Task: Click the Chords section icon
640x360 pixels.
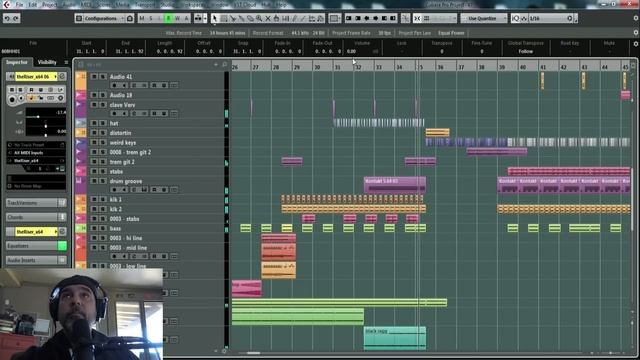Action: 62,217
